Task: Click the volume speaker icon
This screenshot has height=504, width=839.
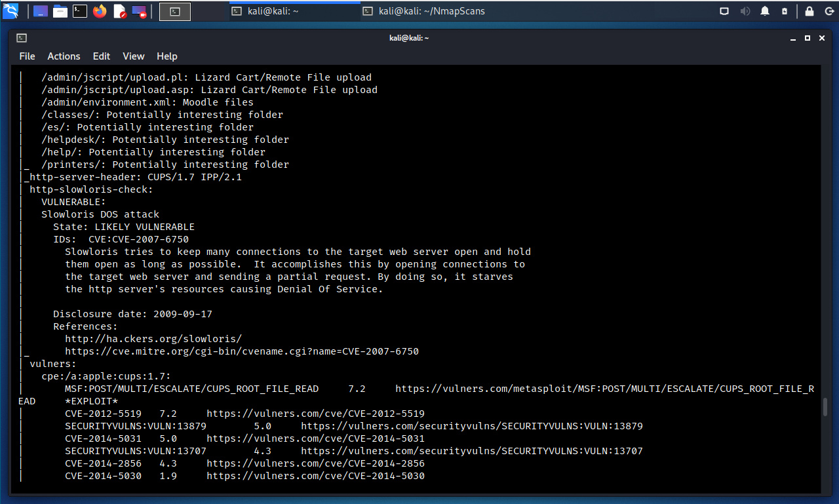Action: (x=745, y=11)
